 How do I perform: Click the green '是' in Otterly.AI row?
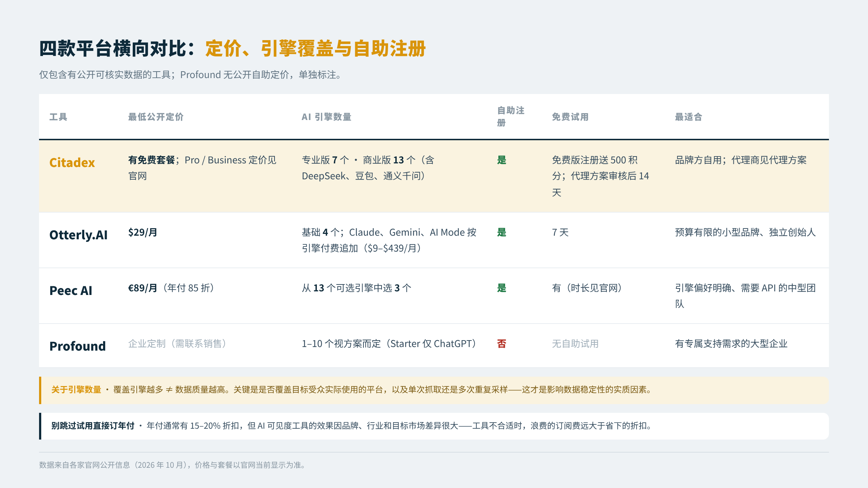(502, 232)
